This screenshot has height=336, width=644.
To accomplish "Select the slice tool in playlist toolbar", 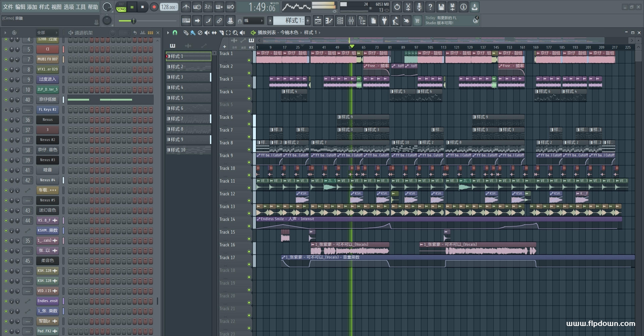I will [221, 33].
